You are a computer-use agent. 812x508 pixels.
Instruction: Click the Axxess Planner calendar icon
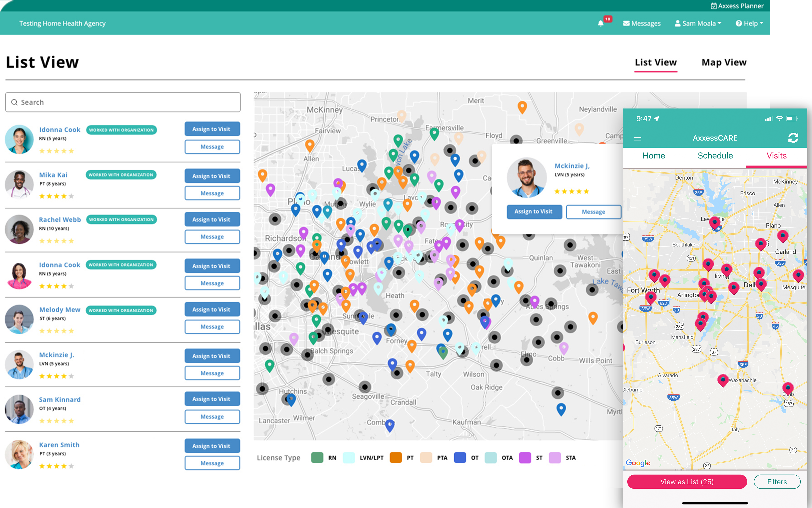click(x=714, y=6)
